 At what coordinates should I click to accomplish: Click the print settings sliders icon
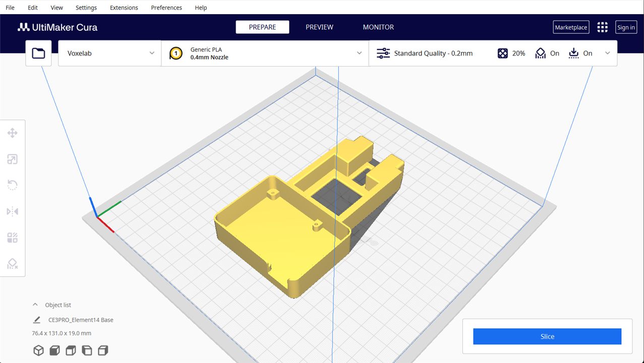(383, 53)
